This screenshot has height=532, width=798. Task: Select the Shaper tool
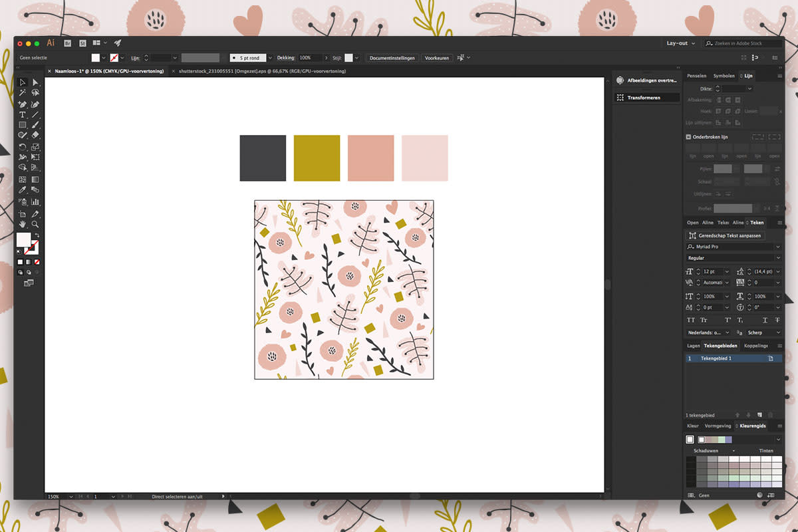point(23,135)
